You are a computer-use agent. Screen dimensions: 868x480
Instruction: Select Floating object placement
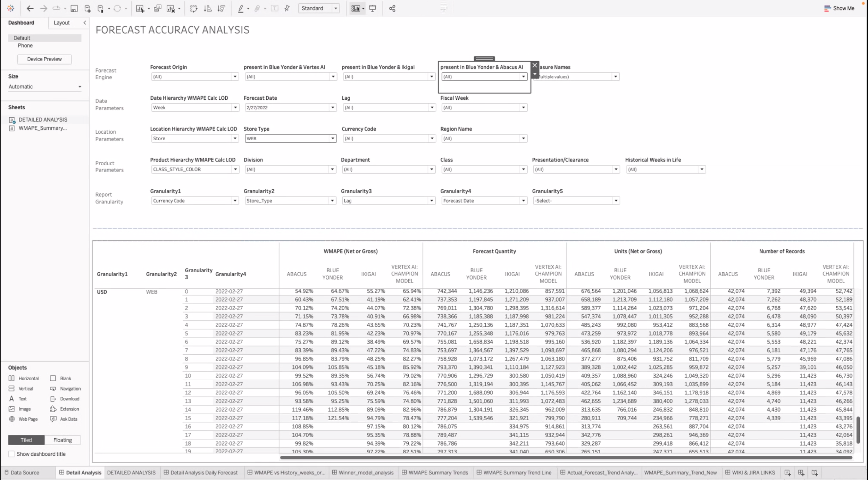point(62,440)
